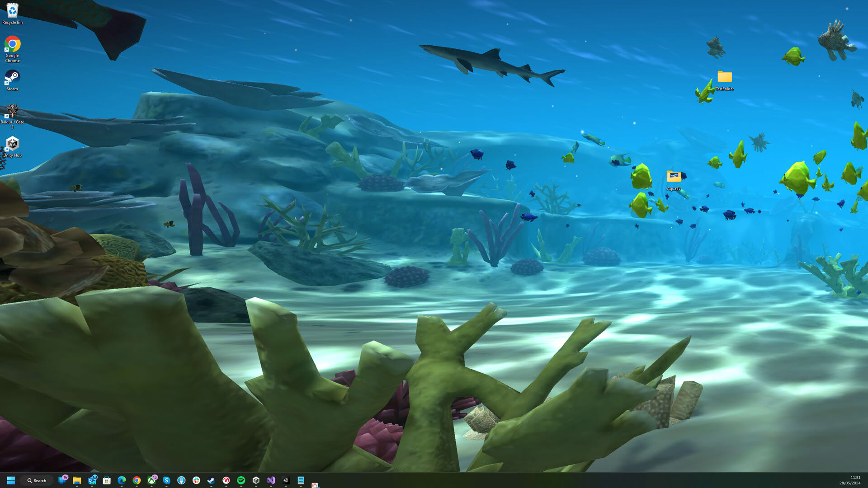868x488 pixels.
Task: Select the Unity Hub desktop shortcut
Action: tap(12, 147)
